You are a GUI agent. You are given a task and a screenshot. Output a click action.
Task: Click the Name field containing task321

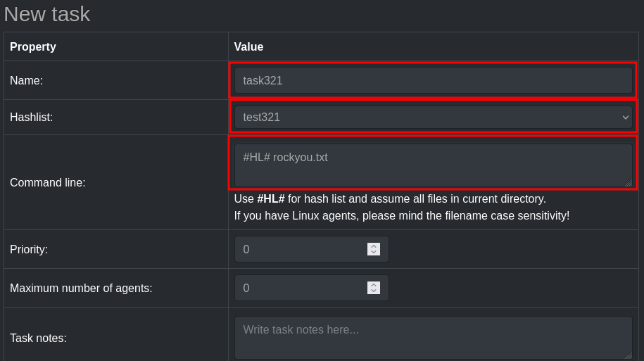point(434,80)
